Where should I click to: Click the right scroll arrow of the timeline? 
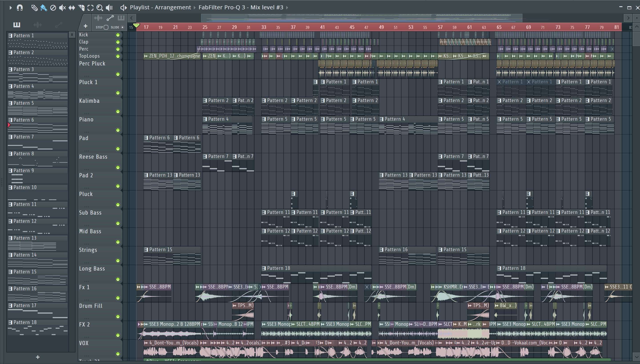tap(628, 18)
